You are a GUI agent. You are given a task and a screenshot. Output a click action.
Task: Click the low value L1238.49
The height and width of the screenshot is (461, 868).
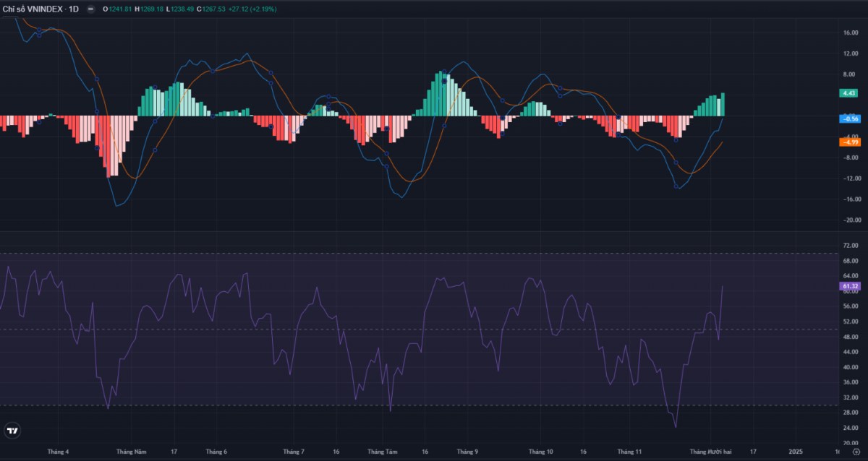click(179, 9)
